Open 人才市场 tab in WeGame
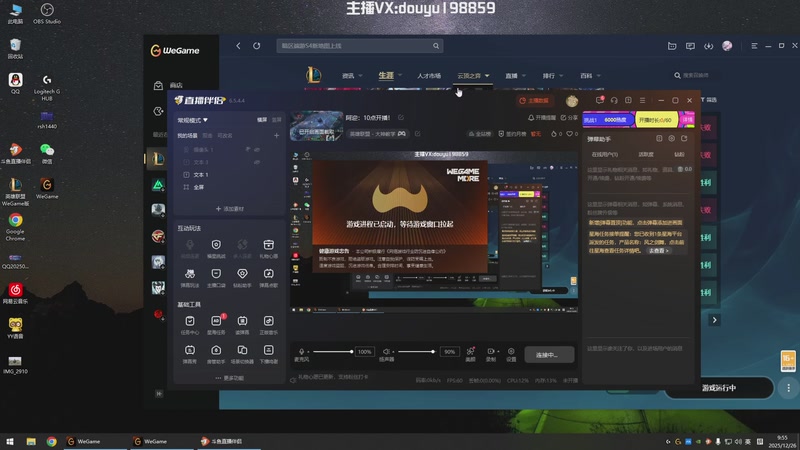 429,76
